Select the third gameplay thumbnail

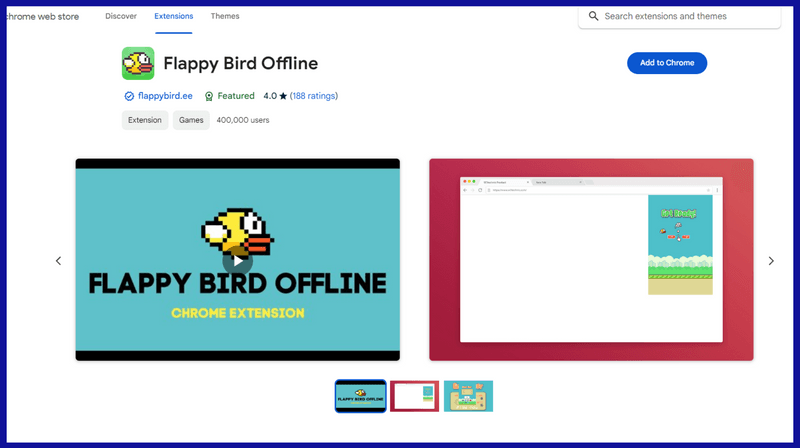(468, 396)
